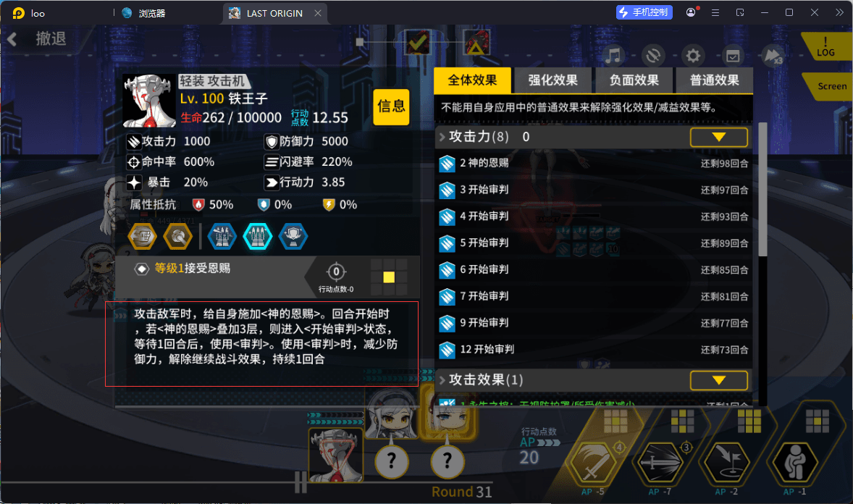Toggle the auto-rotate disabled icon
Image resolution: width=853 pixels, height=504 pixels.
tap(653, 56)
